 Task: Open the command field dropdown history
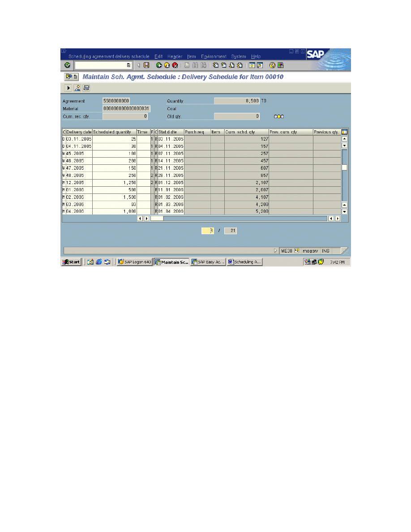[x=128, y=65]
